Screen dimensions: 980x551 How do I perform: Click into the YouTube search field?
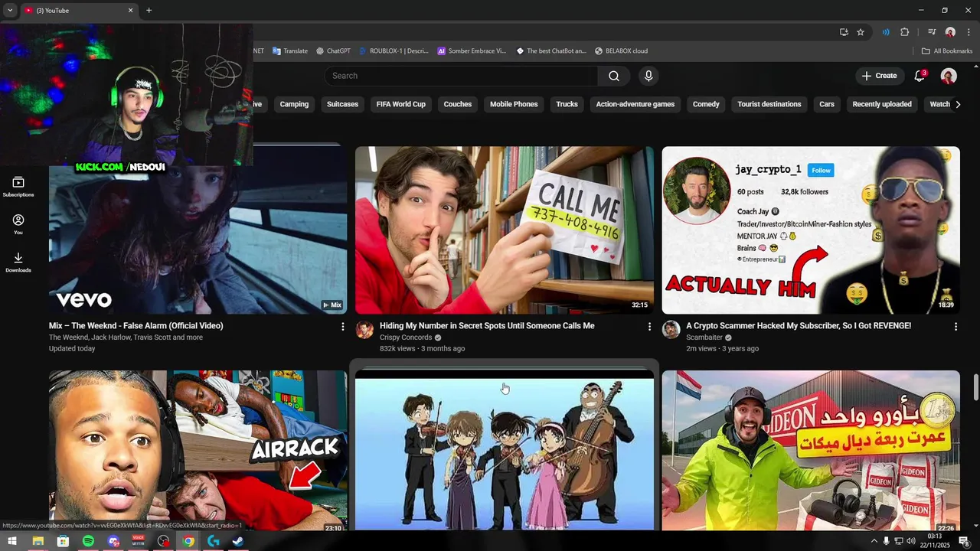pos(461,76)
